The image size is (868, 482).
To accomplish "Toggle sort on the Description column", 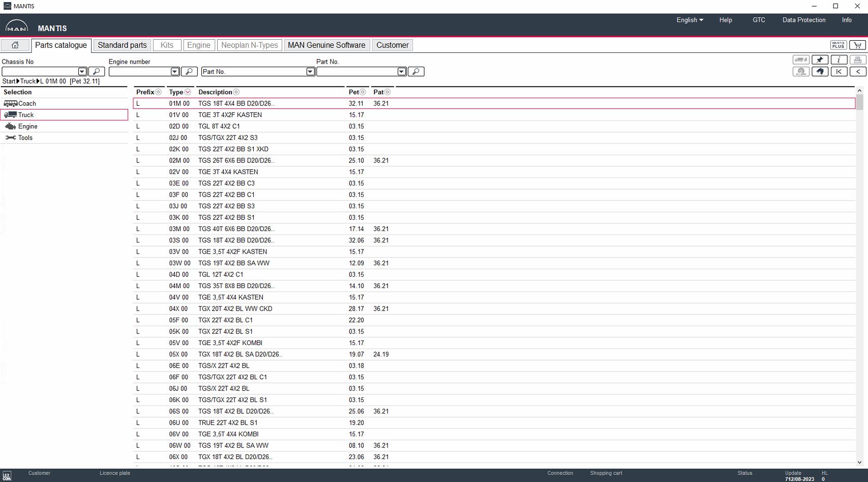I will coord(236,92).
